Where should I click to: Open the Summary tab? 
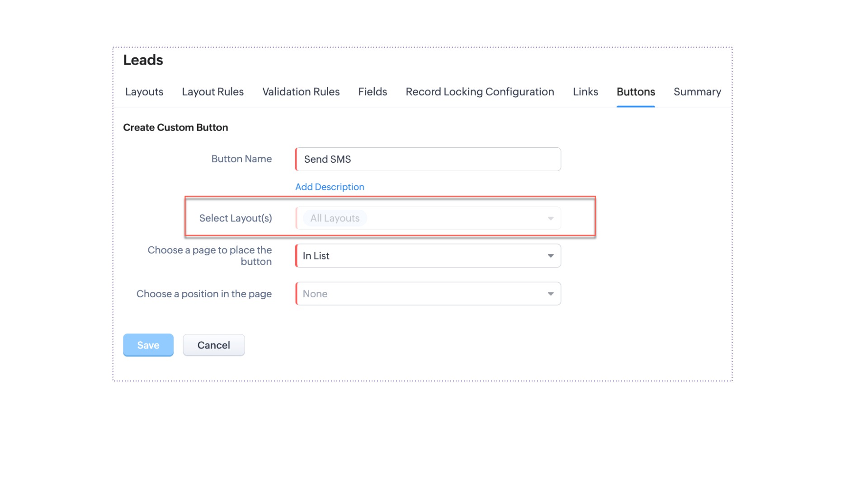[x=697, y=92]
